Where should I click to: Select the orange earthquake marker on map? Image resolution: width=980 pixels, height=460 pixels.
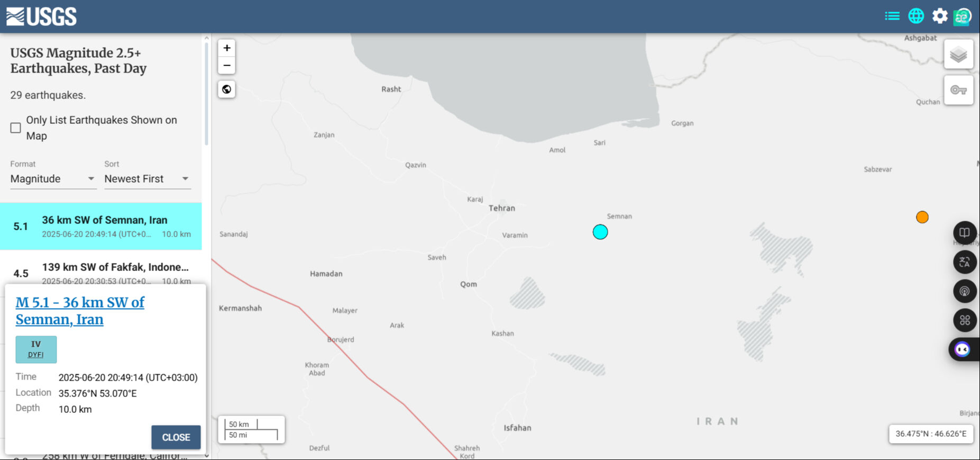click(x=922, y=217)
